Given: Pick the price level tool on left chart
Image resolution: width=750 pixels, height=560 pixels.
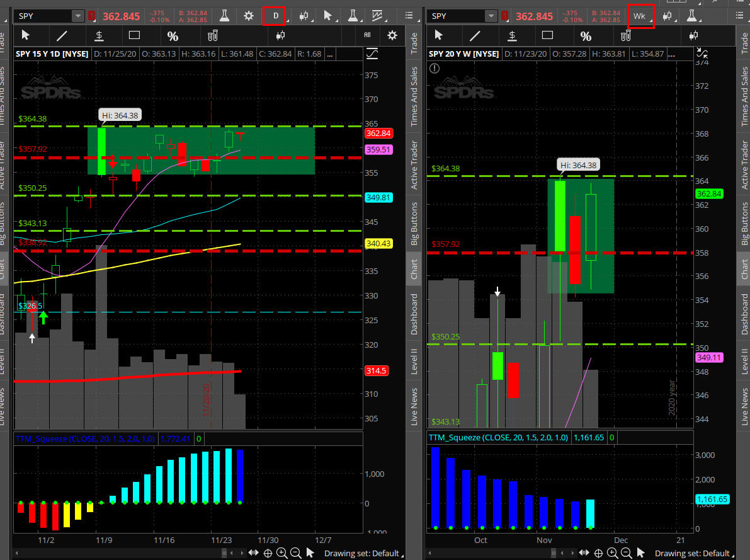Looking at the screenshot, I should point(99,35).
